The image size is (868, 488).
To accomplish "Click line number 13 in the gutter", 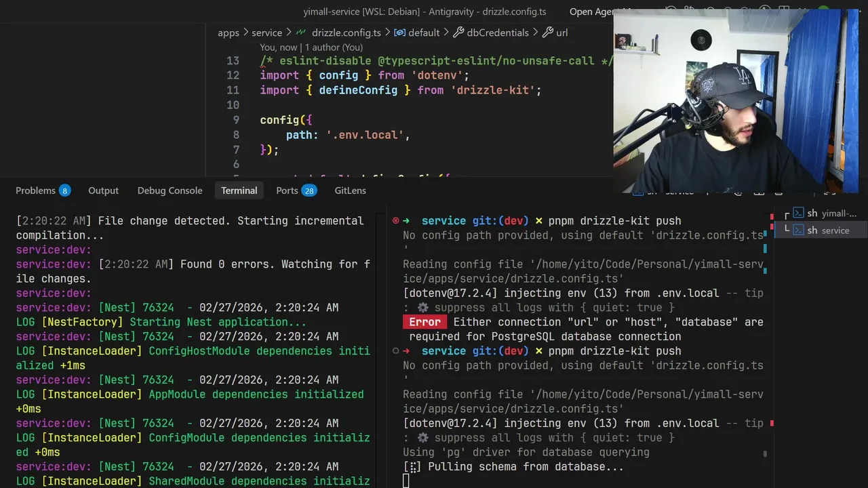I will coord(233,61).
